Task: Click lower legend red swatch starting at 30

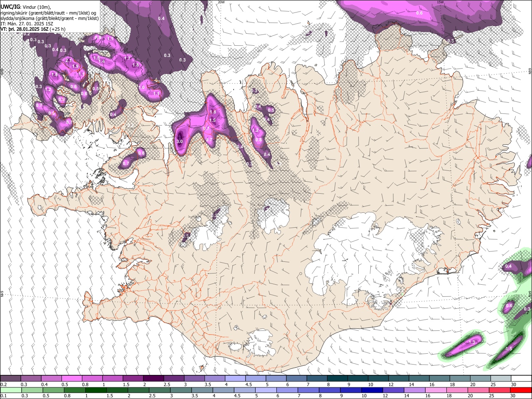Action: point(521,390)
